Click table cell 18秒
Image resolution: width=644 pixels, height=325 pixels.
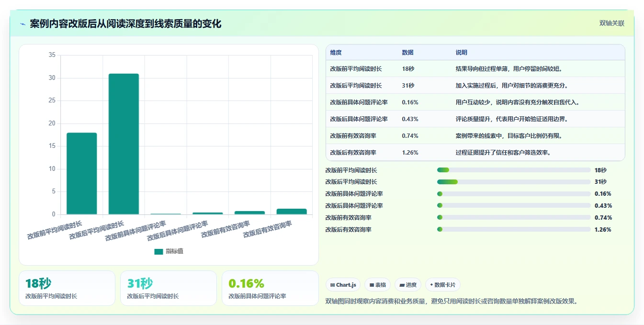coord(408,69)
